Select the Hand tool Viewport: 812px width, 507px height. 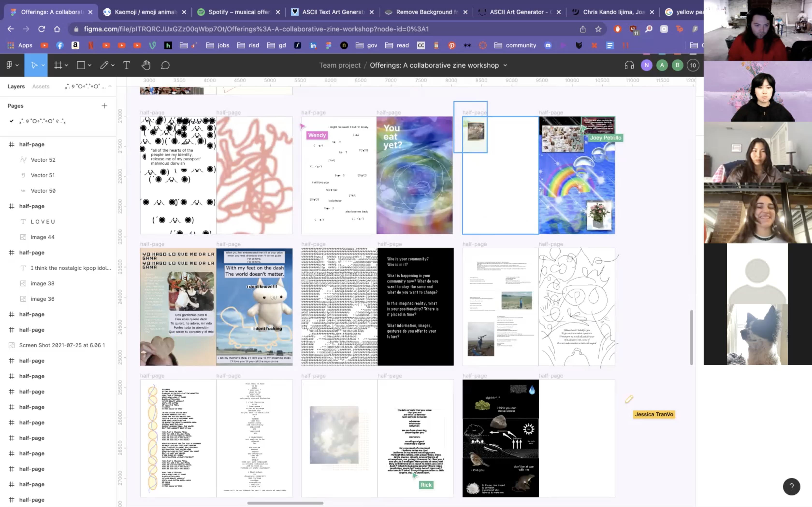pyautogui.click(x=146, y=65)
